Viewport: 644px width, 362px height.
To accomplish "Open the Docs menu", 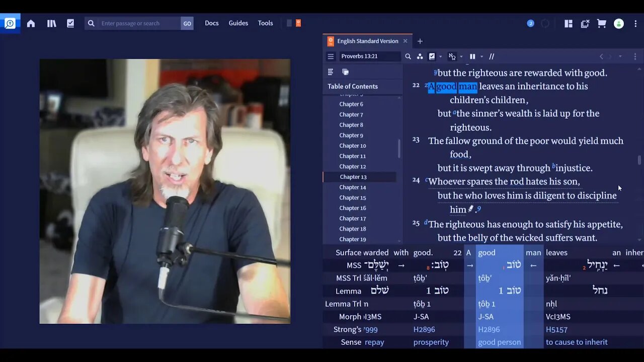I will tap(212, 23).
